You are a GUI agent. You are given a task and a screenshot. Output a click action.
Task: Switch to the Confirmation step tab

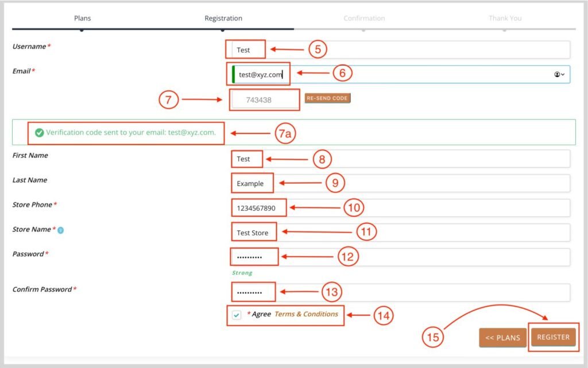point(364,18)
